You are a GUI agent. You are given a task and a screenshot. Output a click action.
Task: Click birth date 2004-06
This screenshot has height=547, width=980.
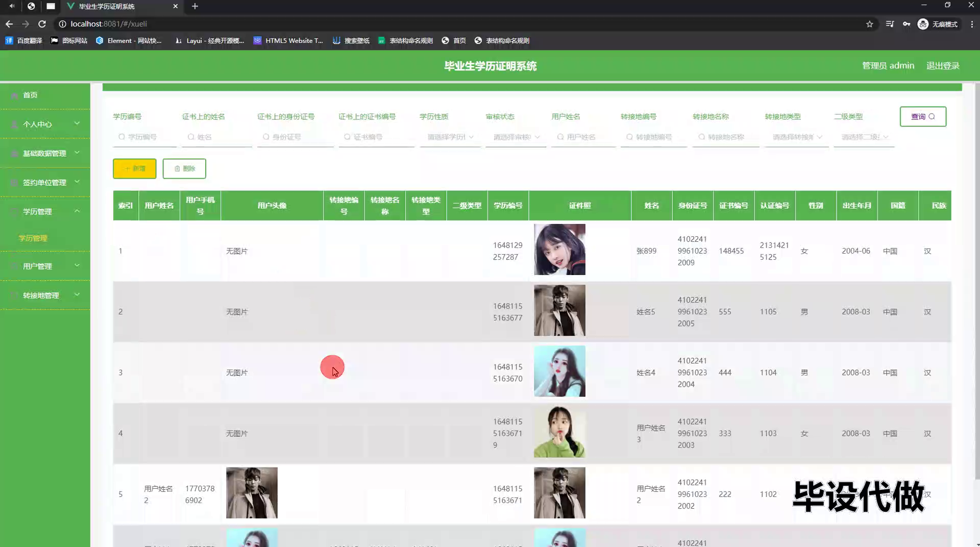point(855,251)
